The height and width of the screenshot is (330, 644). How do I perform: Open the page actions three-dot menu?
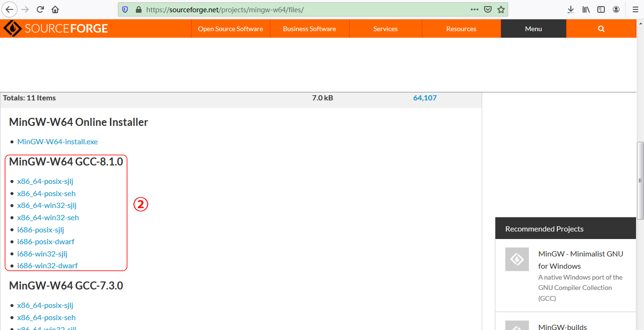475,9
